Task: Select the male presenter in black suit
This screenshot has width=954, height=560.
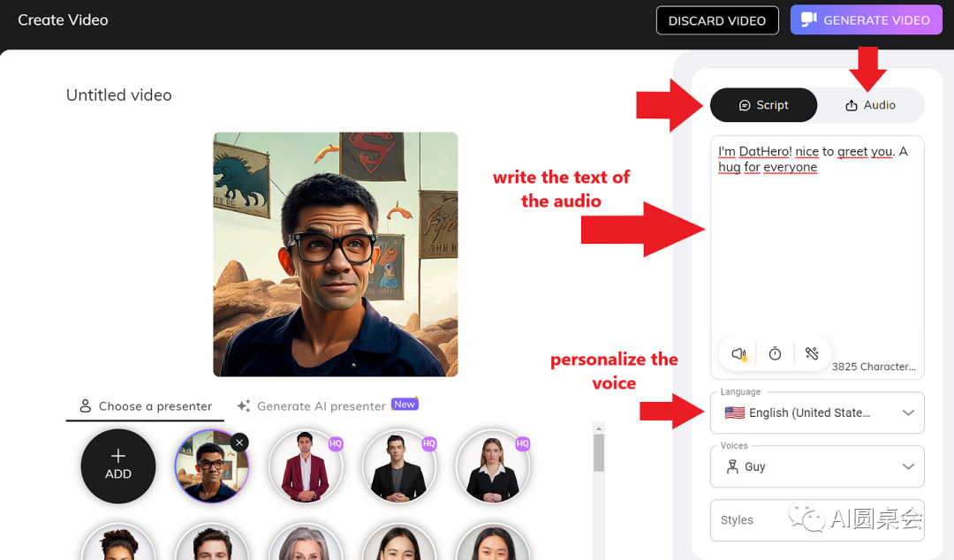Action: [398, 466]
